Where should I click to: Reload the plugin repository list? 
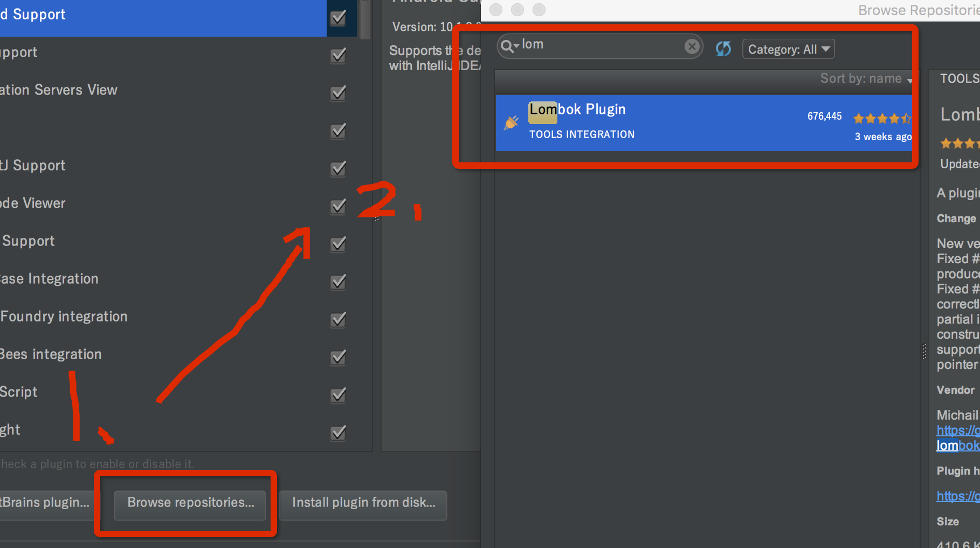coord(723,49)
